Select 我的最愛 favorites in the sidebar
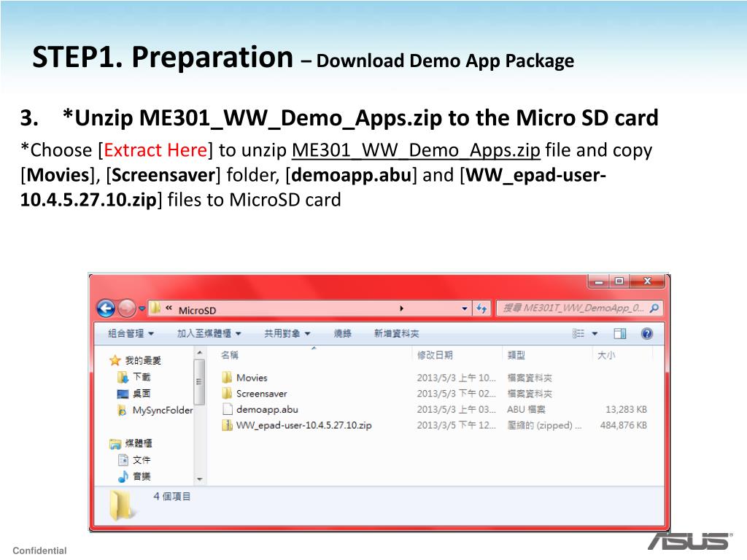This screenshot has height=560, width=747. click(x=143, y=360)
